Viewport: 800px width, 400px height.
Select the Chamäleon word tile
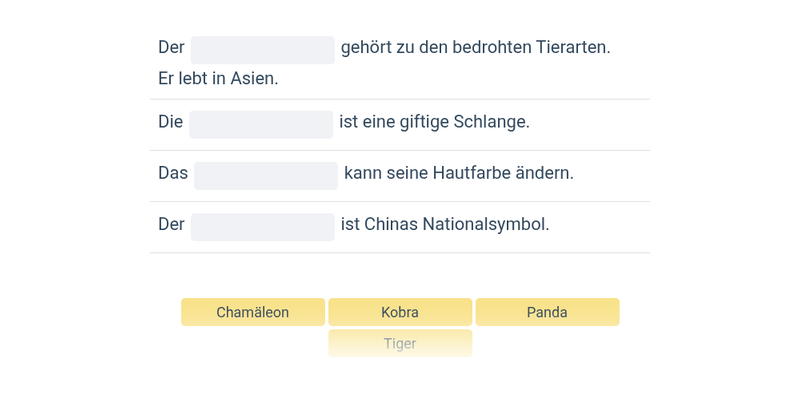[253, 312]
